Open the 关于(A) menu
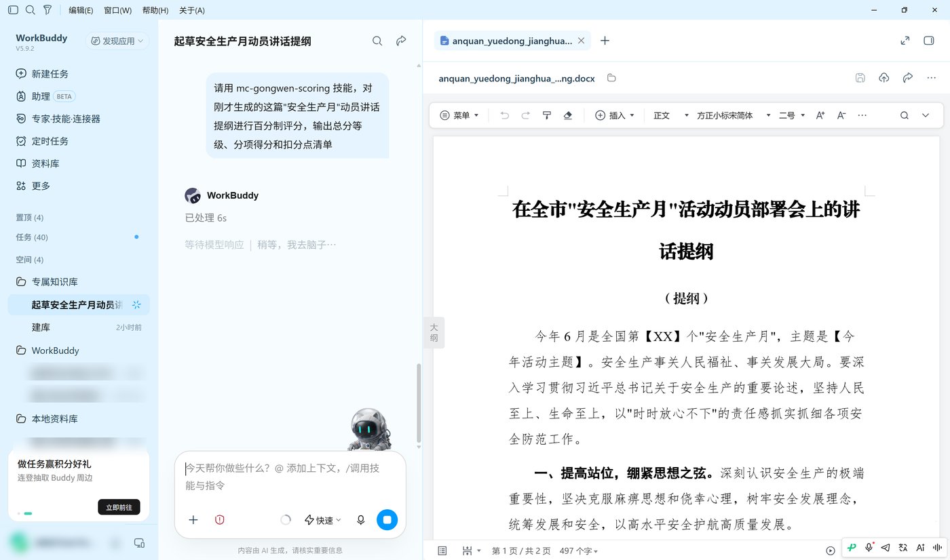The width and height of the screenshot is (950, 560). (192, 10)
